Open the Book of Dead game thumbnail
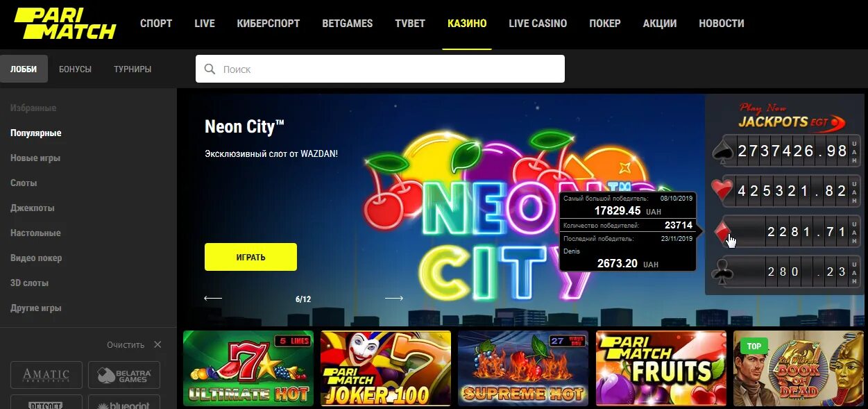 (x=799, y=368)
